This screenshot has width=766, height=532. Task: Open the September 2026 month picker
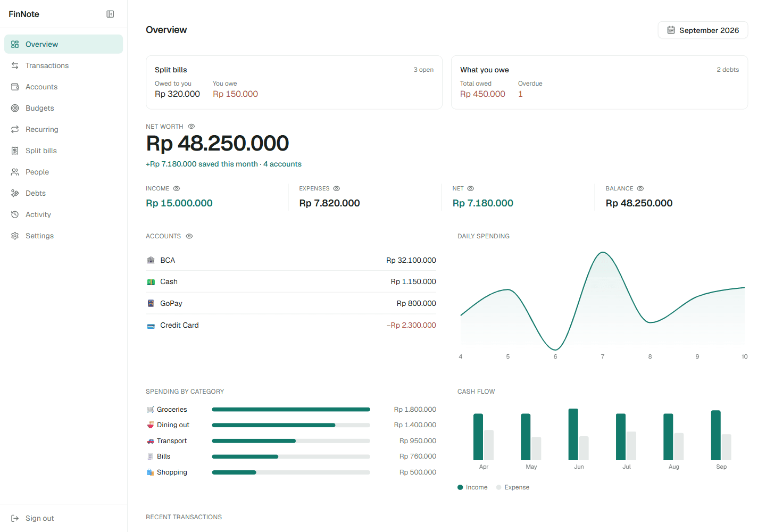pyautogui.click(x=703, y=30)
